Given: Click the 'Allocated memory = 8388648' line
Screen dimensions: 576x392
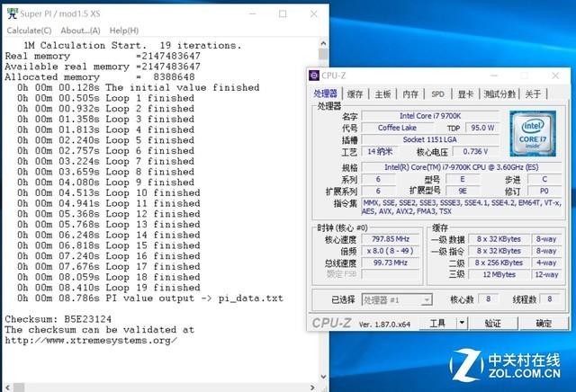Looking at the screenshot, I should point(100,77).
